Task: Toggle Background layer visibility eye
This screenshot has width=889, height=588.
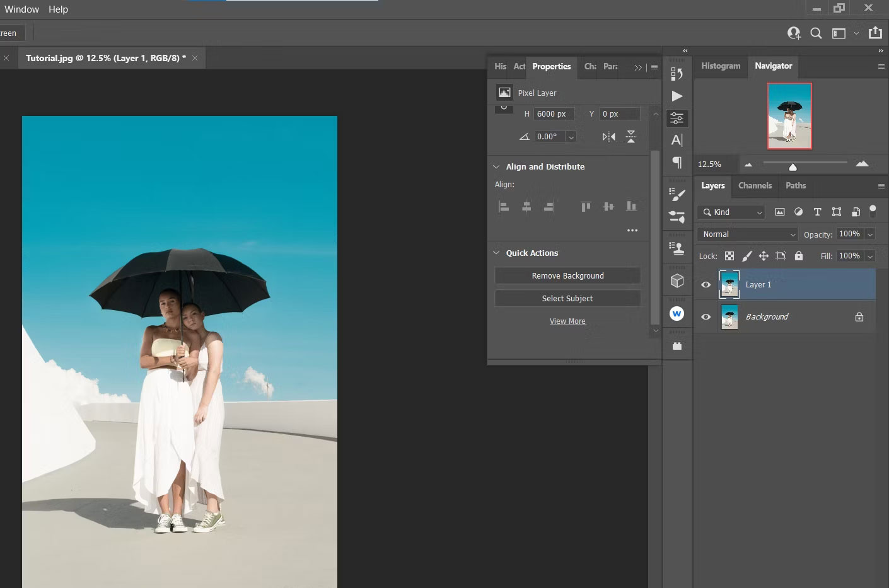Action: pos(706,317)
